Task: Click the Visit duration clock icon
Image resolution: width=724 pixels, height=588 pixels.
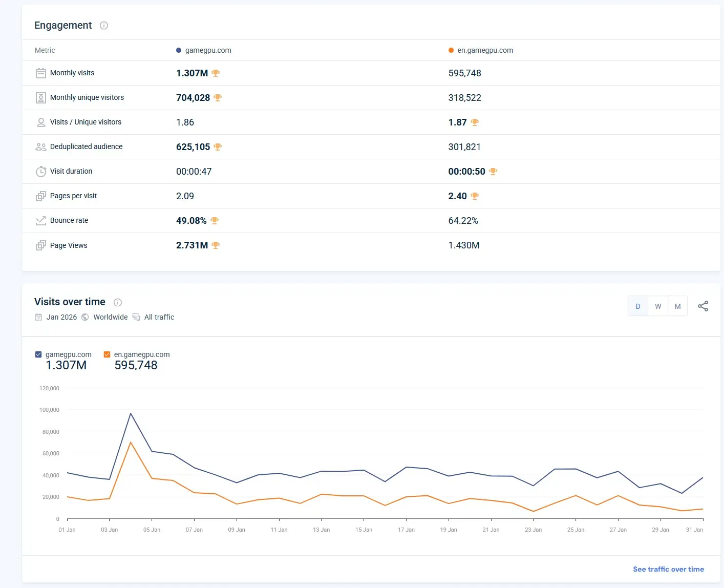Action: point(41,172)
